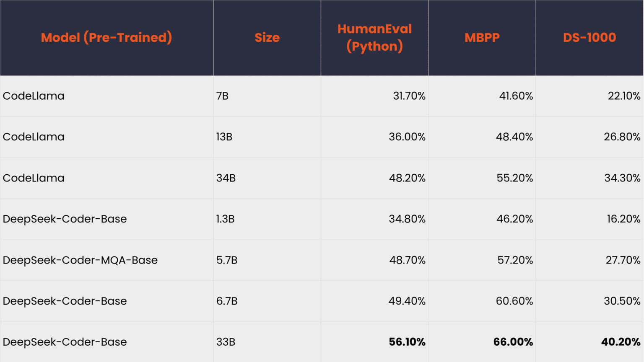This screenshot has width=644, height=362.
Task: Click the bold 66.00% MBPP value
Action: click(513, 342)
